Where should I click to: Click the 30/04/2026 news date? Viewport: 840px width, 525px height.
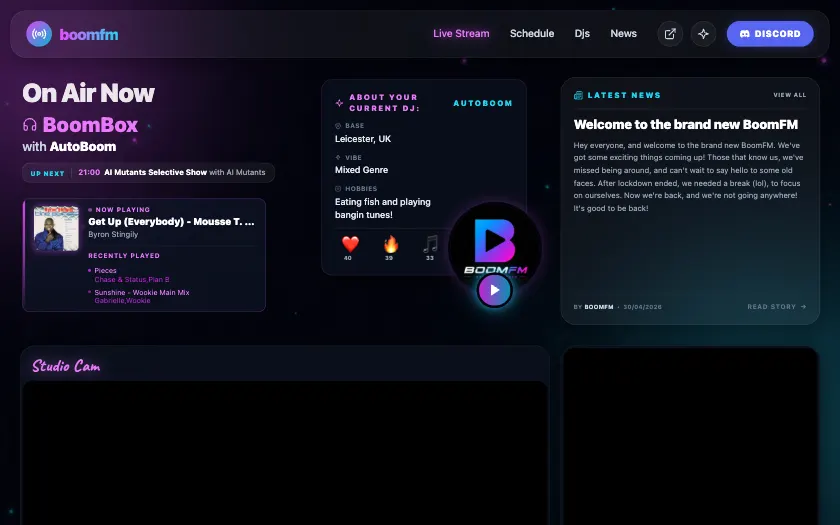tap(642, 307)
